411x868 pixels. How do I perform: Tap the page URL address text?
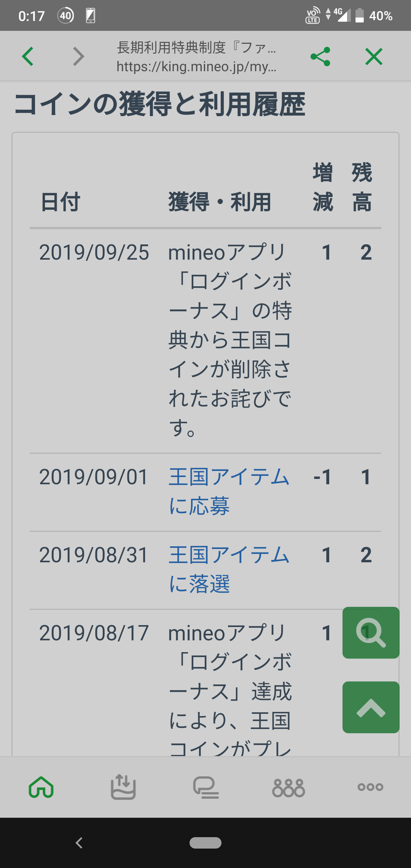coord(196,67)
